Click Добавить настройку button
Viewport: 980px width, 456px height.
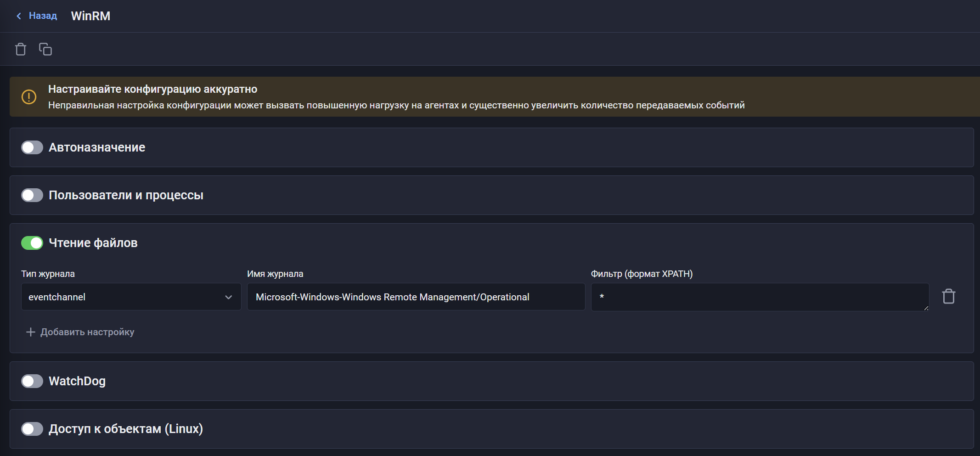coord(80,332)
